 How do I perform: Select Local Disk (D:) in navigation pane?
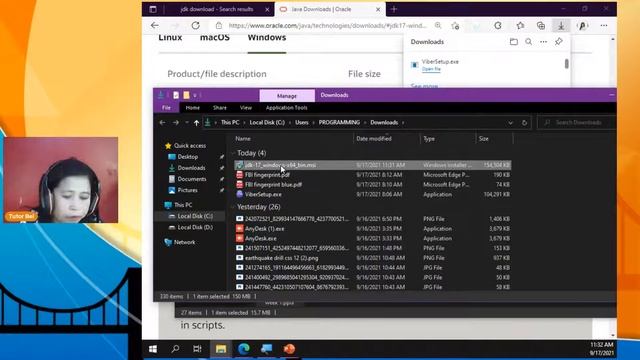point(195,227)
